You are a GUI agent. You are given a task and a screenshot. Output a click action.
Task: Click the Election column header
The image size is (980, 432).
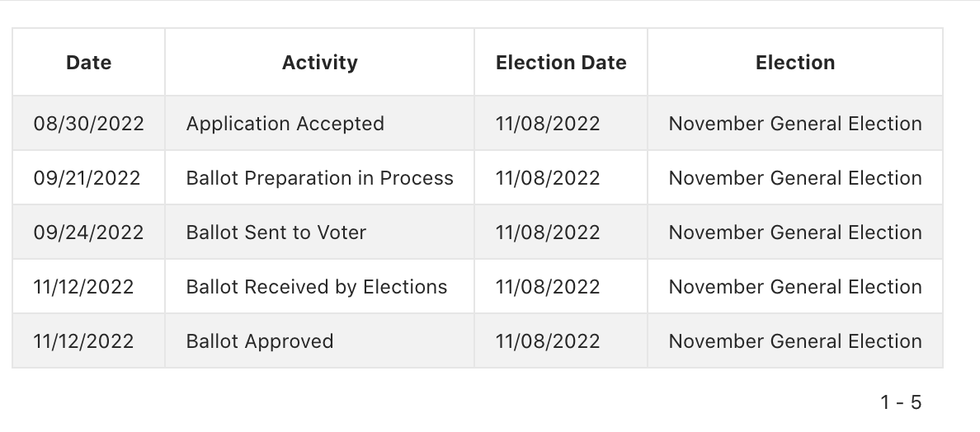click(795, 63)
